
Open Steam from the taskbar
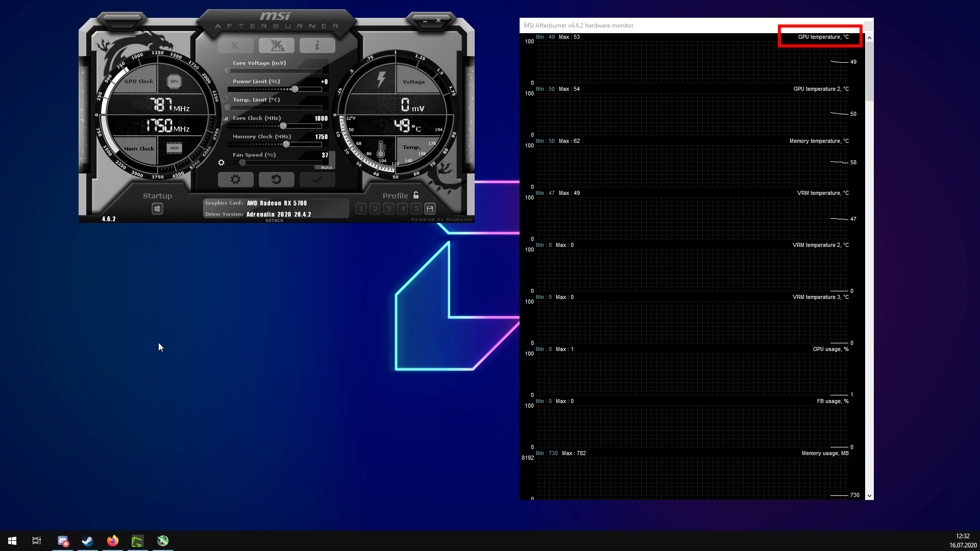tap(88, 540)
